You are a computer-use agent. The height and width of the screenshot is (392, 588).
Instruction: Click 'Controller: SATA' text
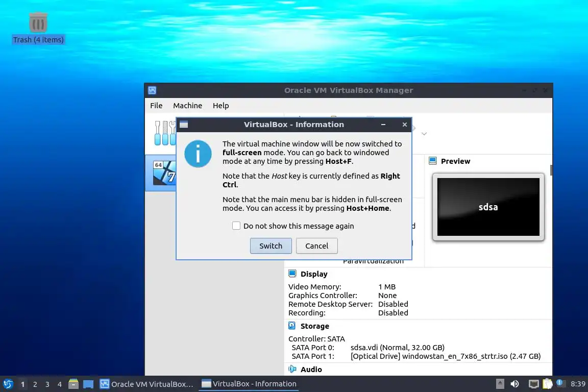pos(316,339)
